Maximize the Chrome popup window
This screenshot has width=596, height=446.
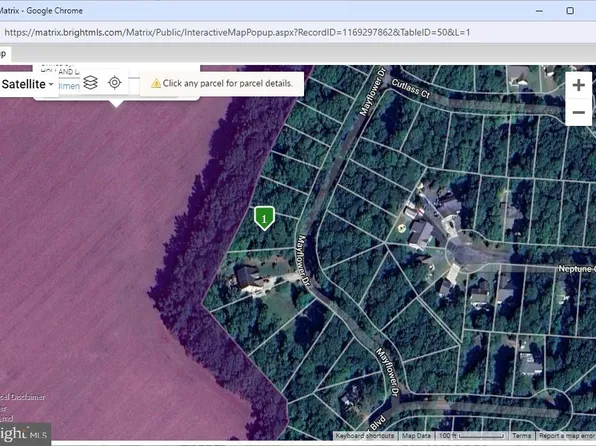click(570, 11)
